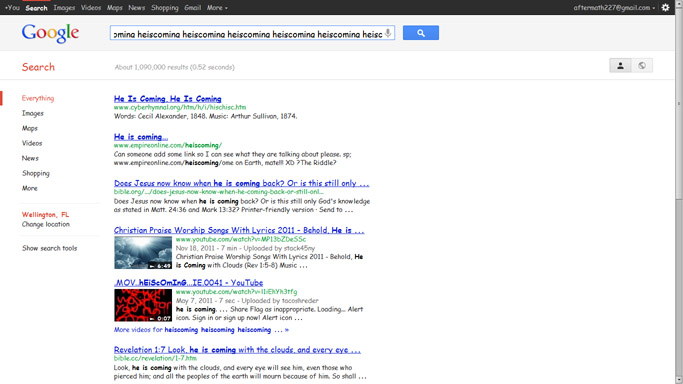683x384 pixels.
Task: Filter by Videos in the sidebar
Action: coord(32,143)
